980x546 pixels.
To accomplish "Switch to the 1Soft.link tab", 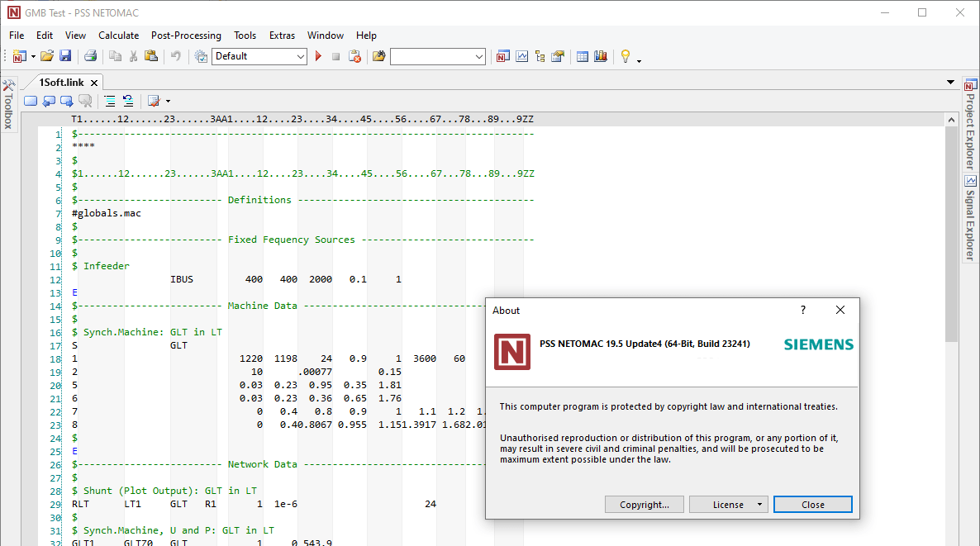I will point(61,83).
